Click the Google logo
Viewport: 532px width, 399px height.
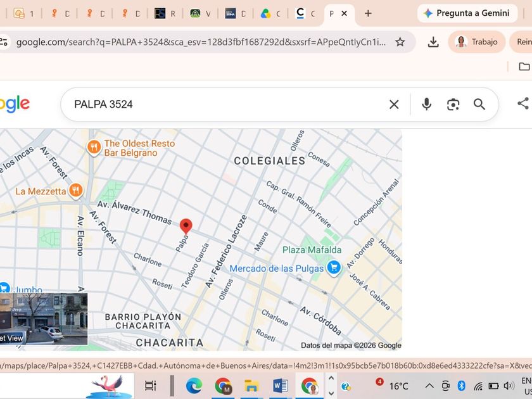(x=15, y=104)
